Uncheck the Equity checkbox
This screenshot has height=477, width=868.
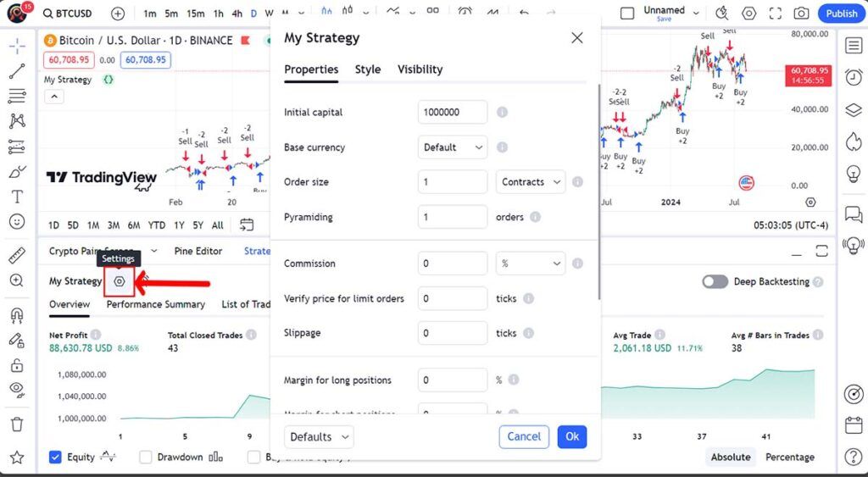(56, 458)
